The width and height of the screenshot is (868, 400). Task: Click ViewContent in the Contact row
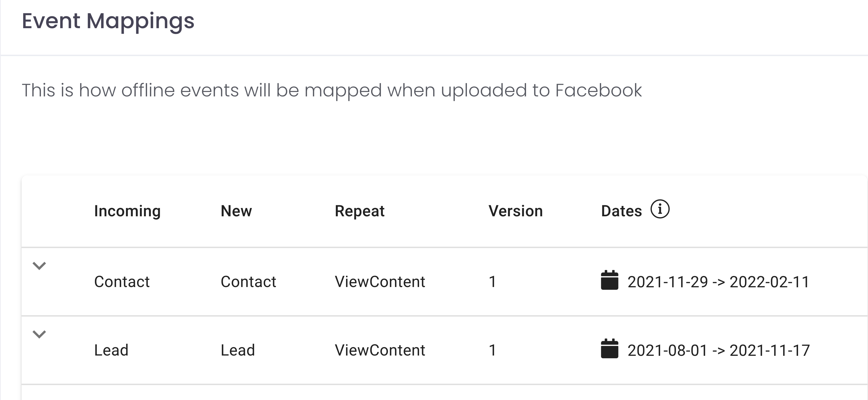click(x=380, y=281)
